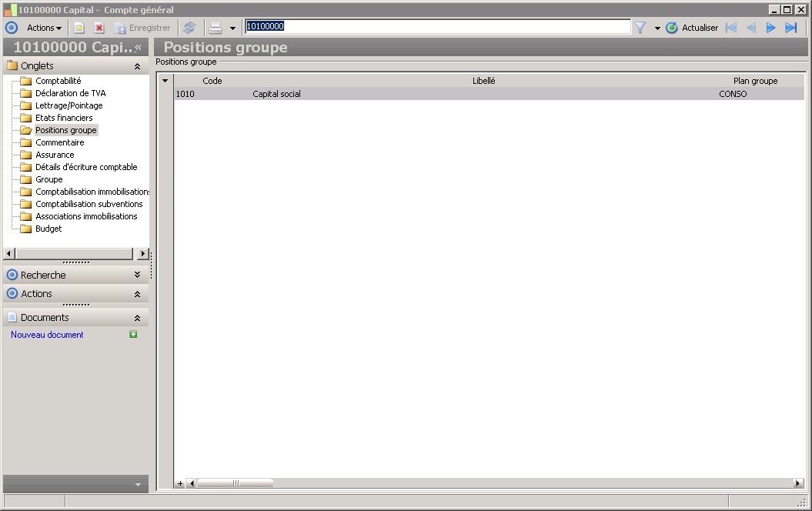Click the blue circular Actions icon in toolbar
Image resolution: width=812 pixels, height=511 pixels.
[12, 28]
